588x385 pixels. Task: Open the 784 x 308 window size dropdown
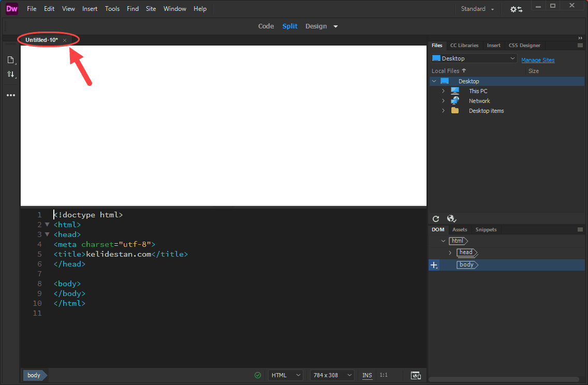[332, 375]
